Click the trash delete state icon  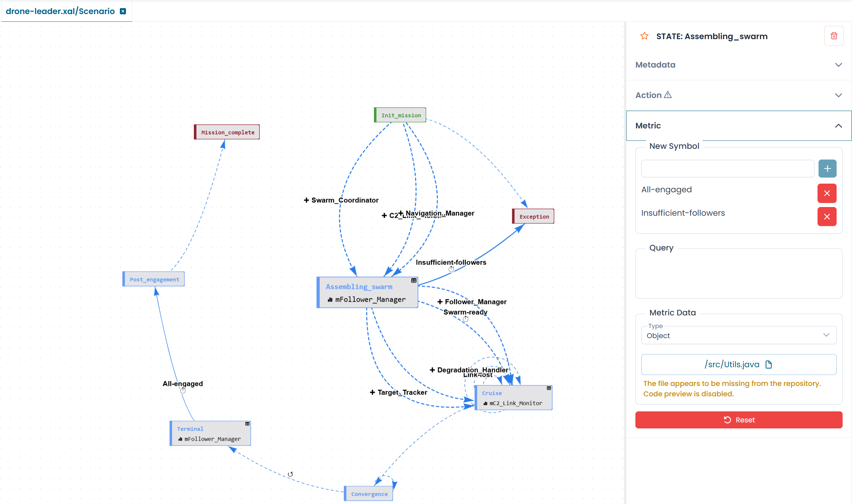tap(833, 36)
